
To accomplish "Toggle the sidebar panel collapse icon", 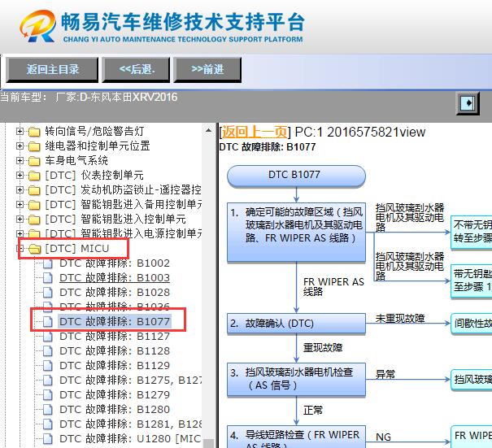I will [468, 103].
